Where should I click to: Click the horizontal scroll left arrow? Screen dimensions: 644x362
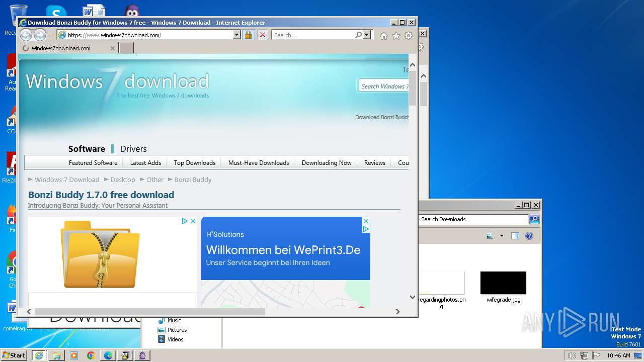tap(29, 312)
